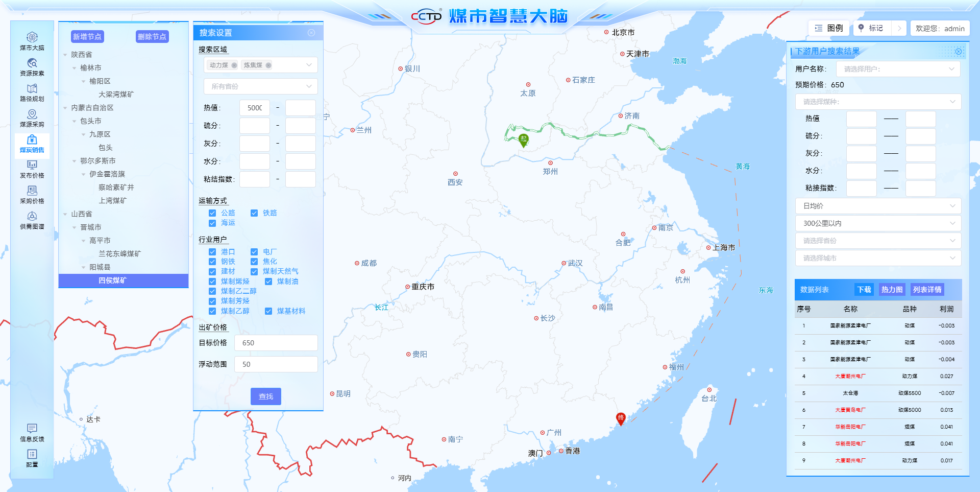Open the 列表详情 tab
The image size is (980, 492).
(x=927, y=290)
